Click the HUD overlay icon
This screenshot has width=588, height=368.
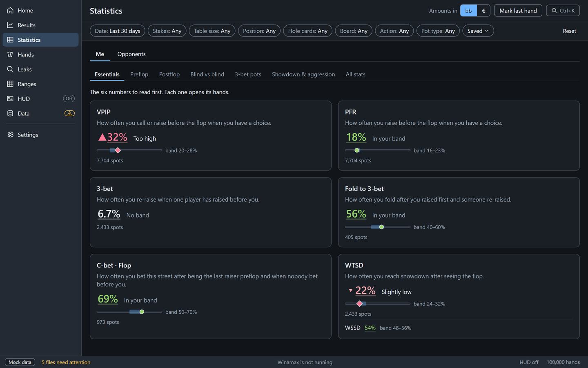[x=10, y=99]
